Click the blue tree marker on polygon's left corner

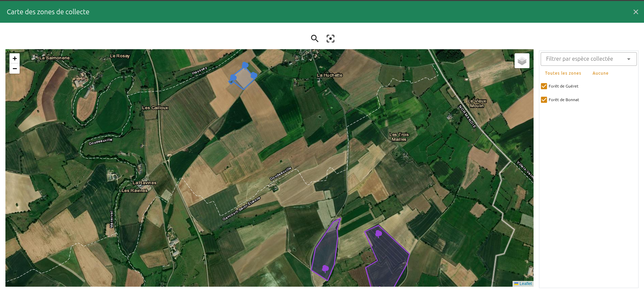233,78
